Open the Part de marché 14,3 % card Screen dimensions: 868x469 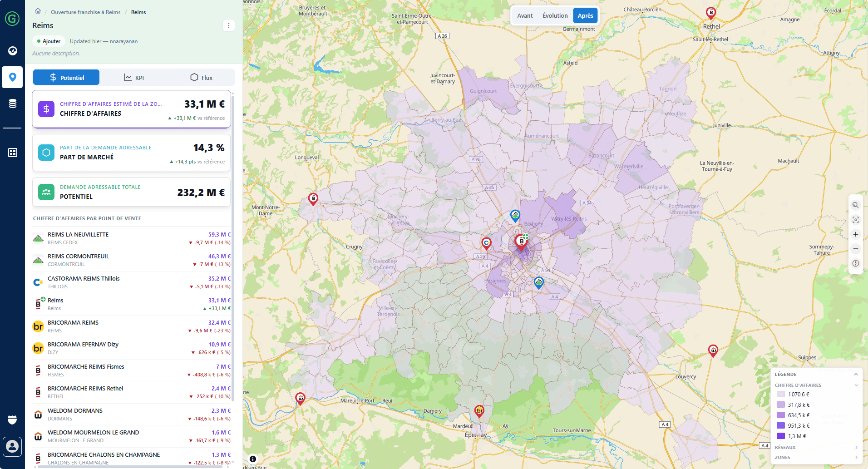click(132, 153)
